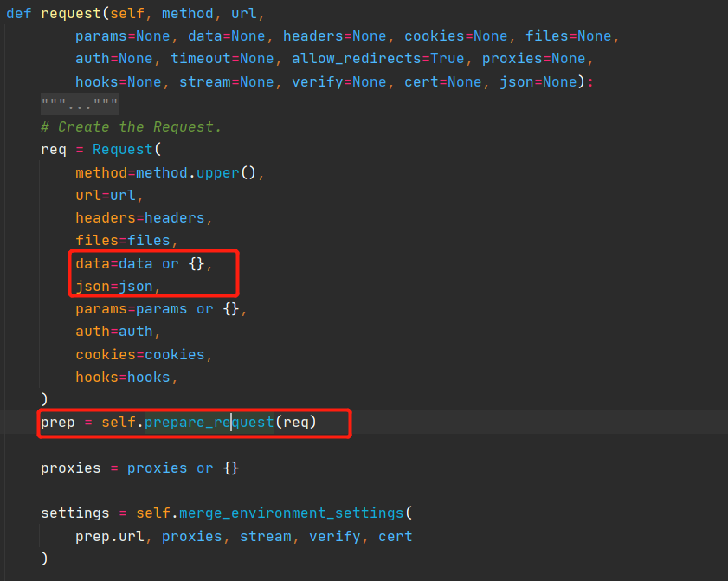Click the Request class constructor call
728x581 pixels.
click(x=121, y=150)
